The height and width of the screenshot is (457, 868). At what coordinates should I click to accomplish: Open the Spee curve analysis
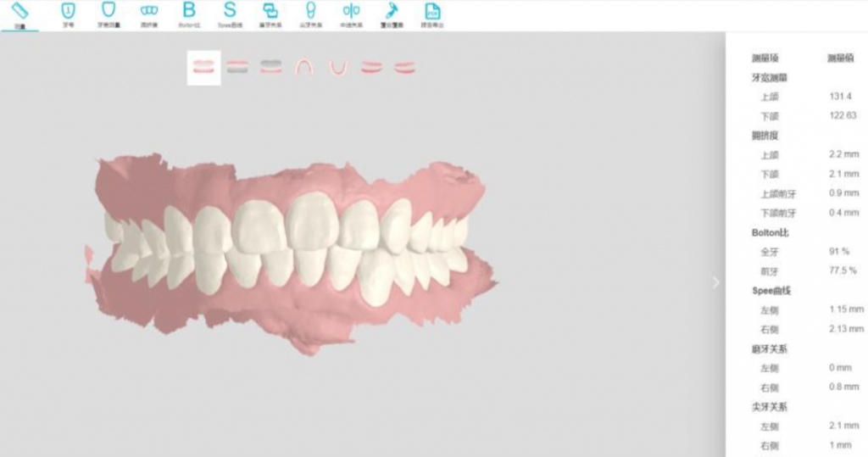(230, 13)
